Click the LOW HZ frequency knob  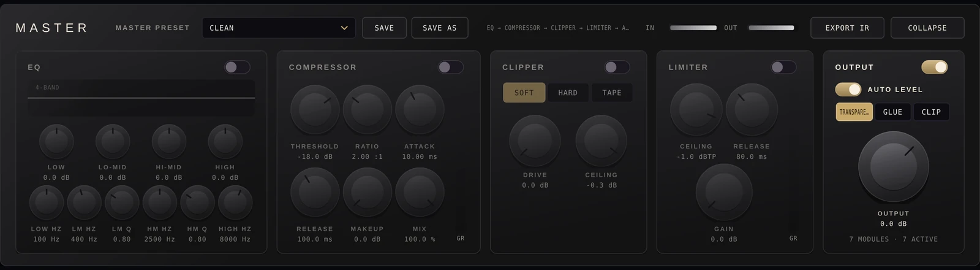47,202
